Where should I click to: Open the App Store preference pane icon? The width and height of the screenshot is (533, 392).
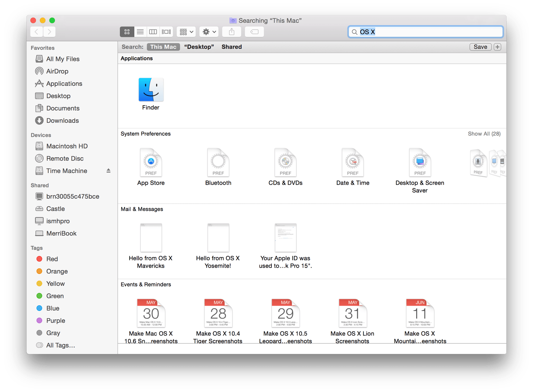pos(151,163)
